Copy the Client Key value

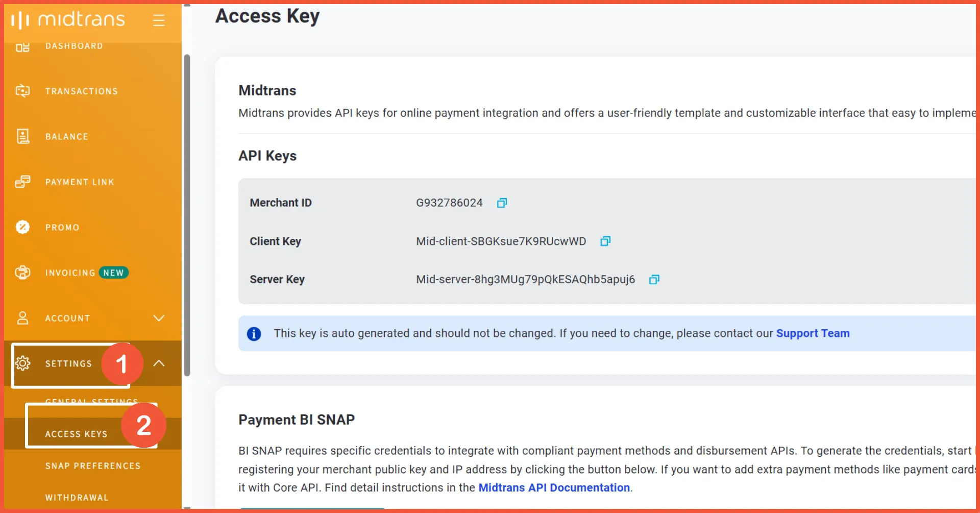pyautogui.click(x=605, y=241)
